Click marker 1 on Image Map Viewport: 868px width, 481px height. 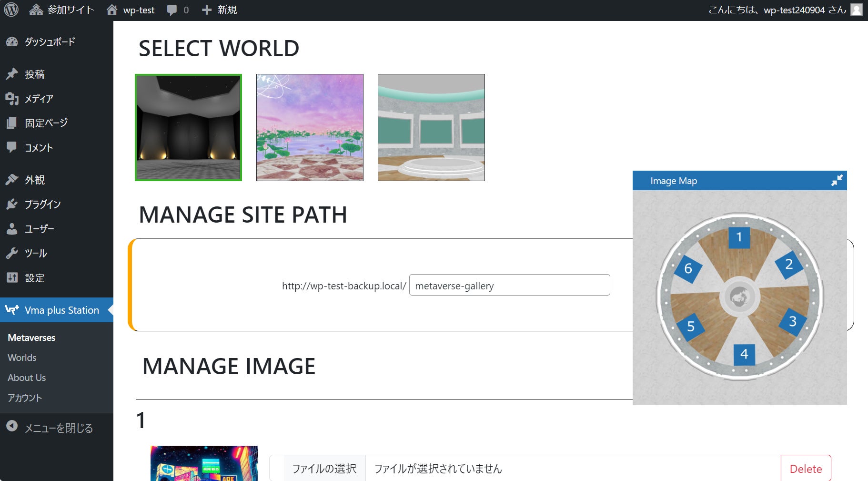pos(739,237)
